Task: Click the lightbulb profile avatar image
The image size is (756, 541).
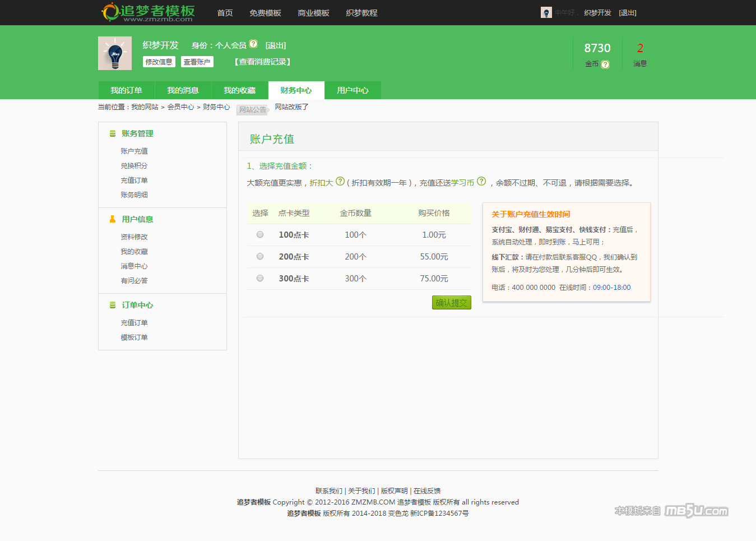Action: tap(115, 53)
